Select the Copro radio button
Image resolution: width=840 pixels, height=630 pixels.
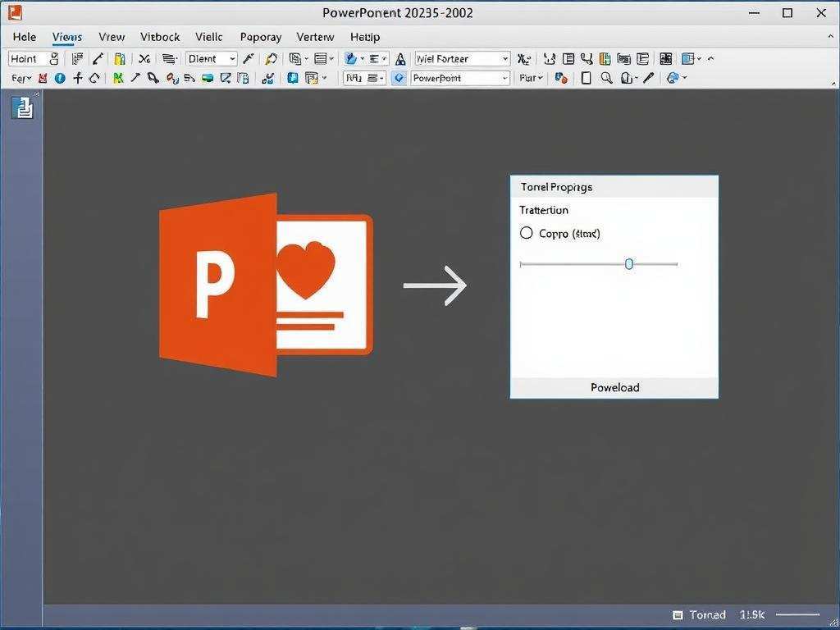pyautogui.click(x=526, y=233)
